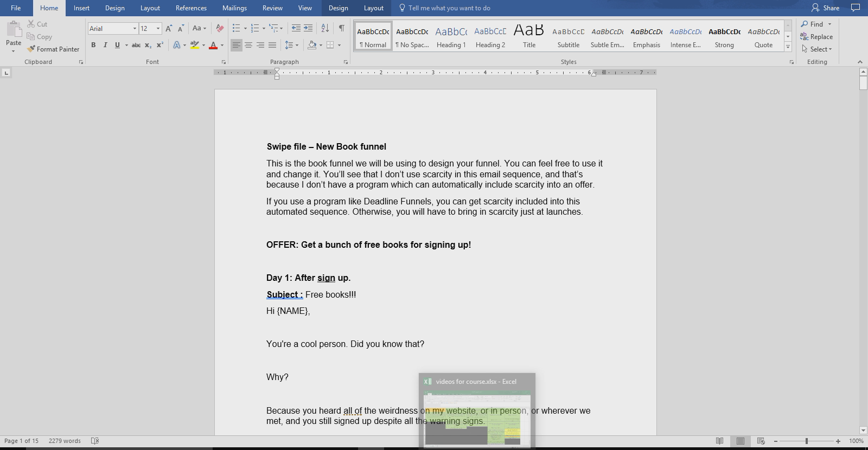Click Zoom In plus button
This screenshot has height=450, width=868.
[x=838, y=441]
